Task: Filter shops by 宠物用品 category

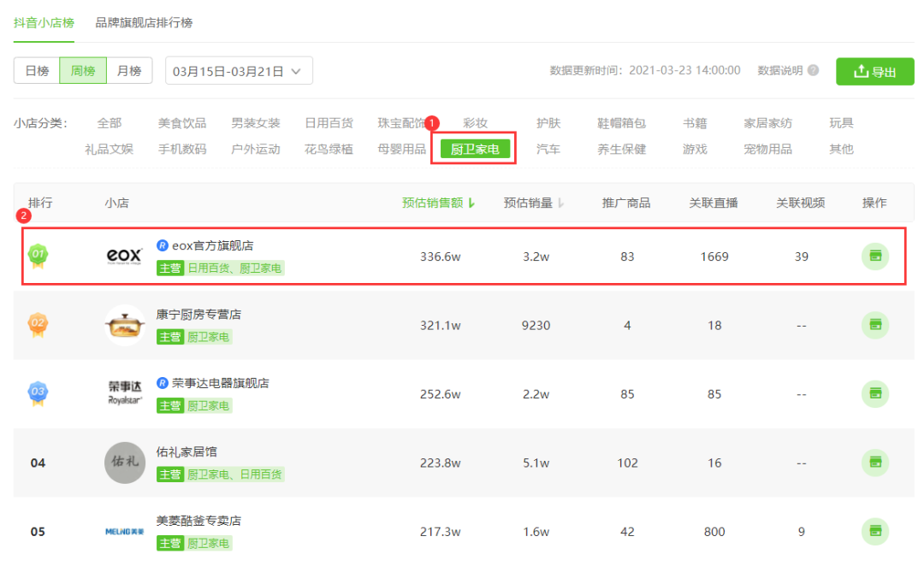Action: pyautogui.click(x=767, y=149)
